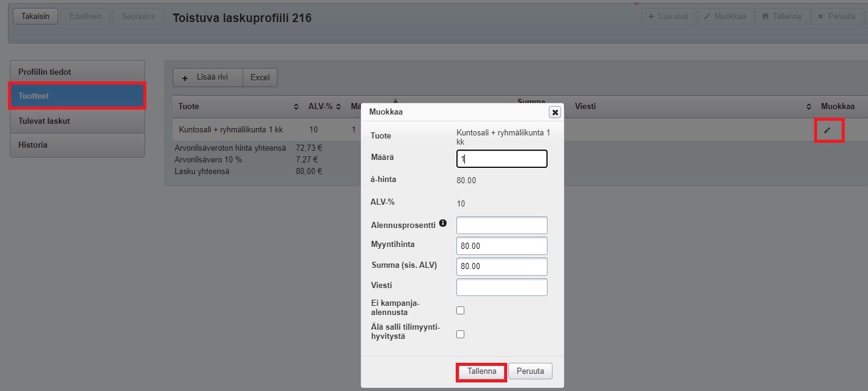Click Luo uusi in top toolbar
The width and height of the screenshot is (868, 391).
coord(668,17)
